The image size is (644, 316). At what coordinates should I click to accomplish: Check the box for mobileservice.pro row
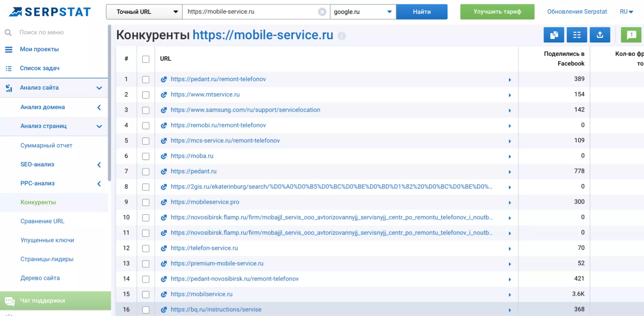[146, 202]
